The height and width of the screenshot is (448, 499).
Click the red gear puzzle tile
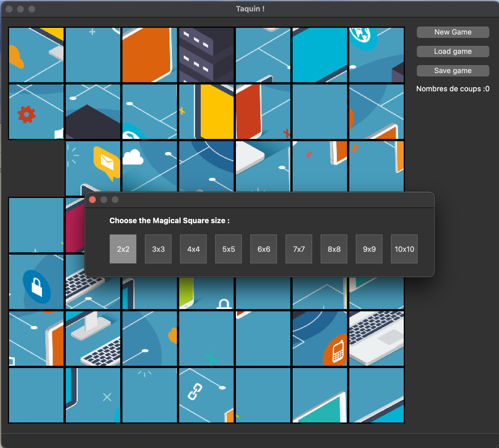[36, 112]
